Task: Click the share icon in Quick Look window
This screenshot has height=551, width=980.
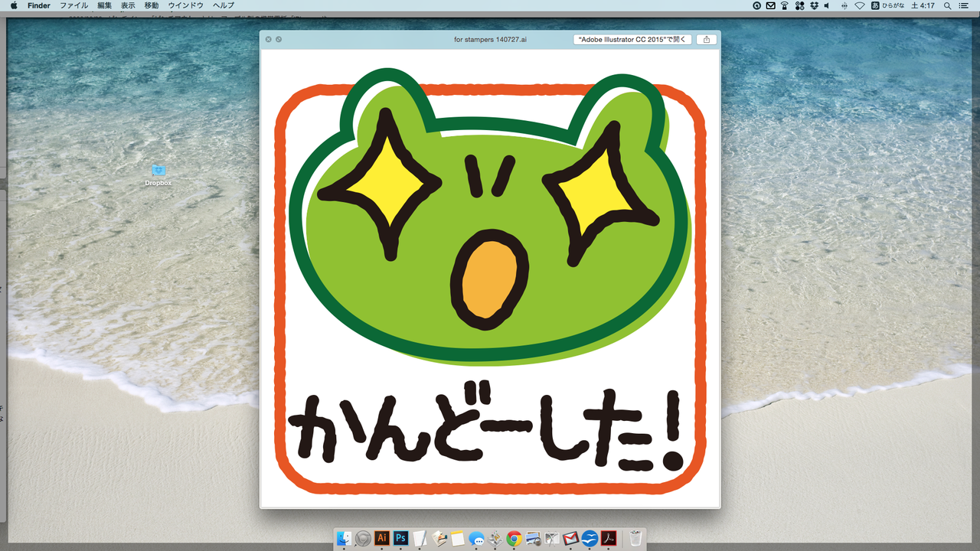Action: [707, 40]
